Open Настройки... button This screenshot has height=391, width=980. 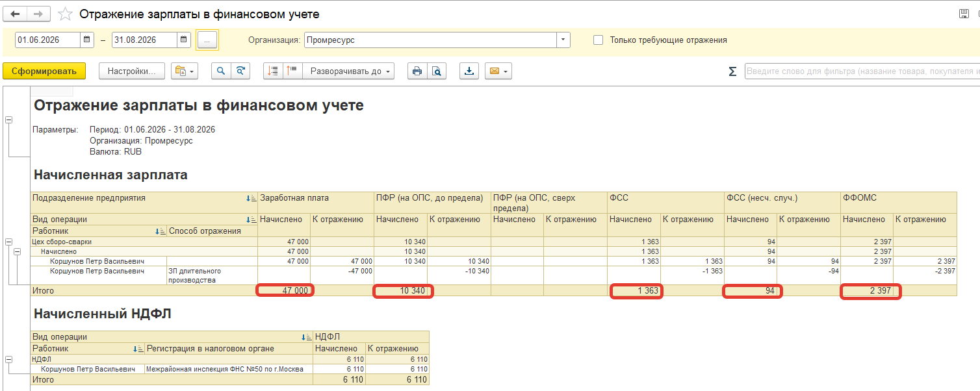click(x=132, y=71)
